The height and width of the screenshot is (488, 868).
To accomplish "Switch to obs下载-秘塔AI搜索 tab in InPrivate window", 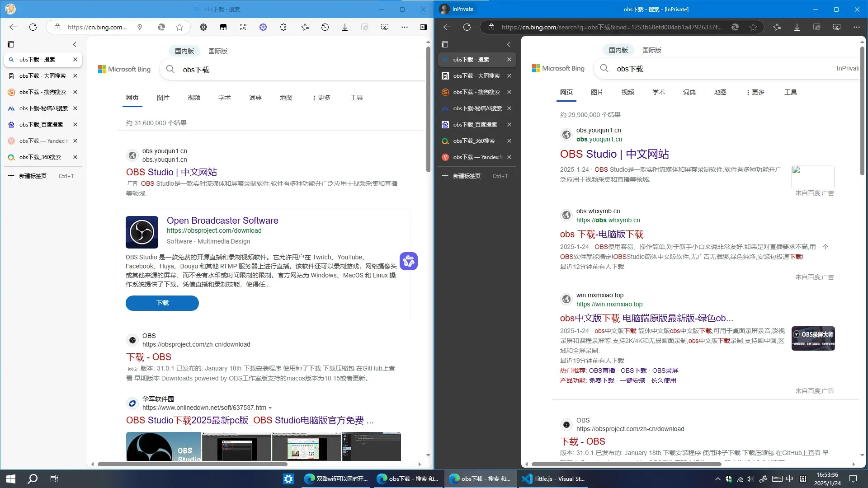I will 476,108.
